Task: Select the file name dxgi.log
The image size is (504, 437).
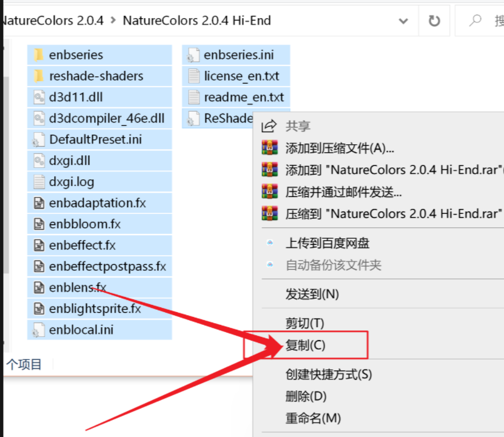Action: pos(72,182)
